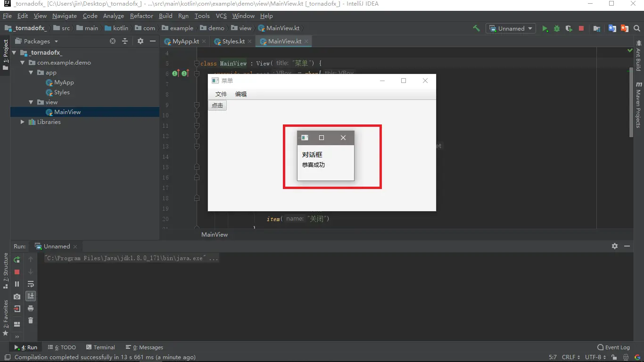644x362 pixels.
Task: Toggle scroll to end in Run console
Action: 31,296
